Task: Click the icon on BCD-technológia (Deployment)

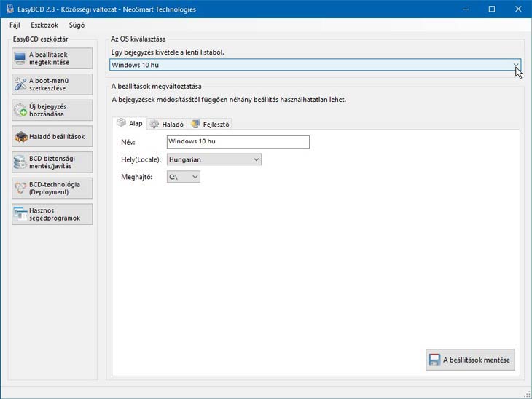Action: pyautogui.click(x=20, y=188)
